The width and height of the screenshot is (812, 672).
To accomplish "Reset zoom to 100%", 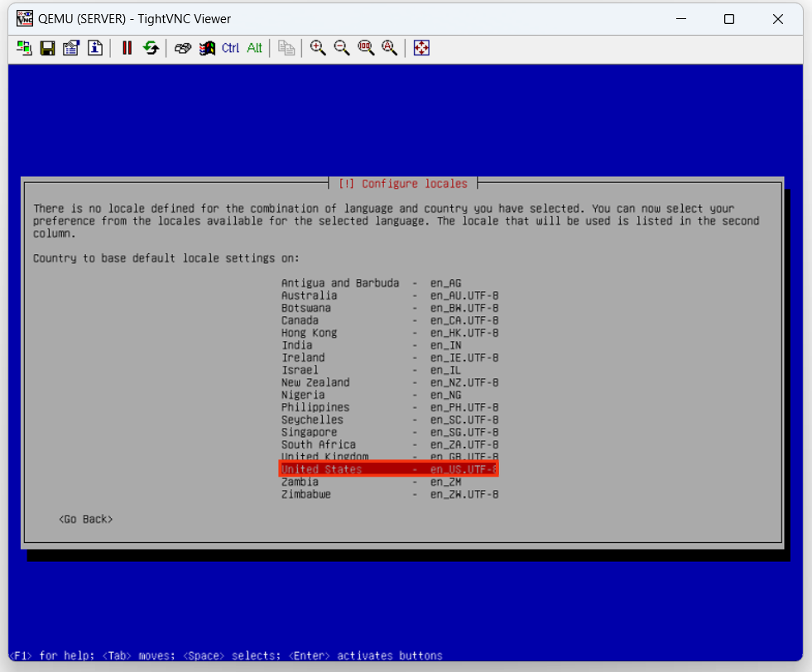I will [x=366, y=48].
